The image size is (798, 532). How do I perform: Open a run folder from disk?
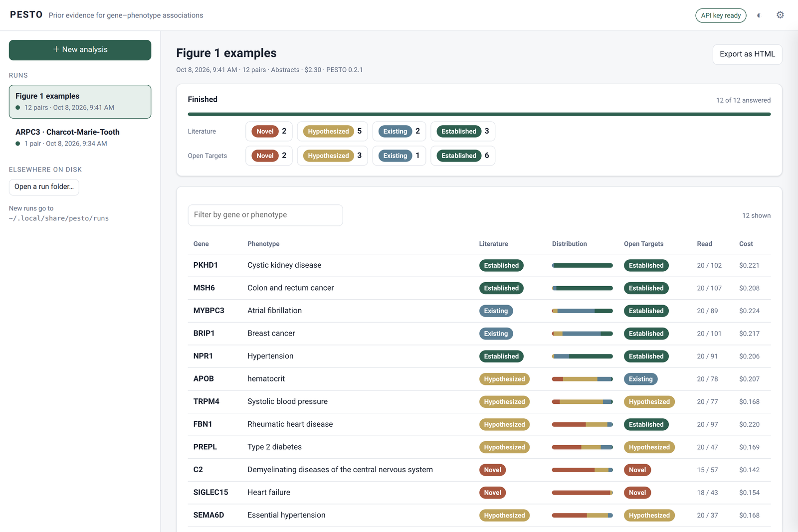tap(44, 187)
